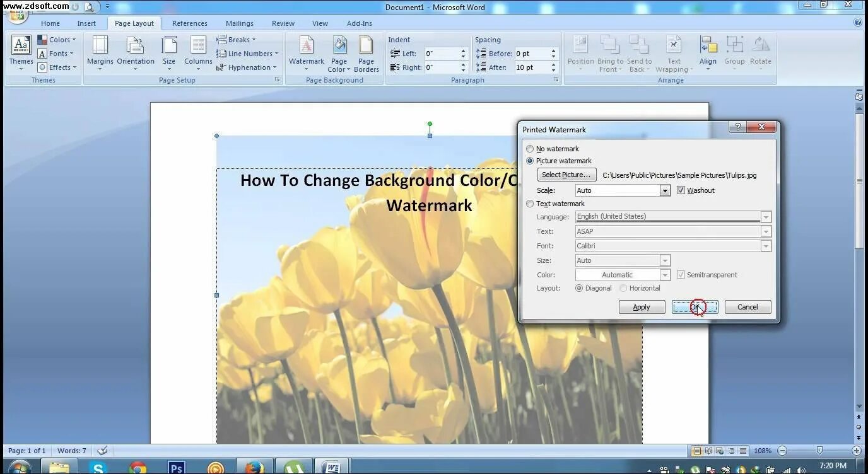Switch to Draft view
The width and height of the screenshot is (868, 474).
tap(743, 451)
